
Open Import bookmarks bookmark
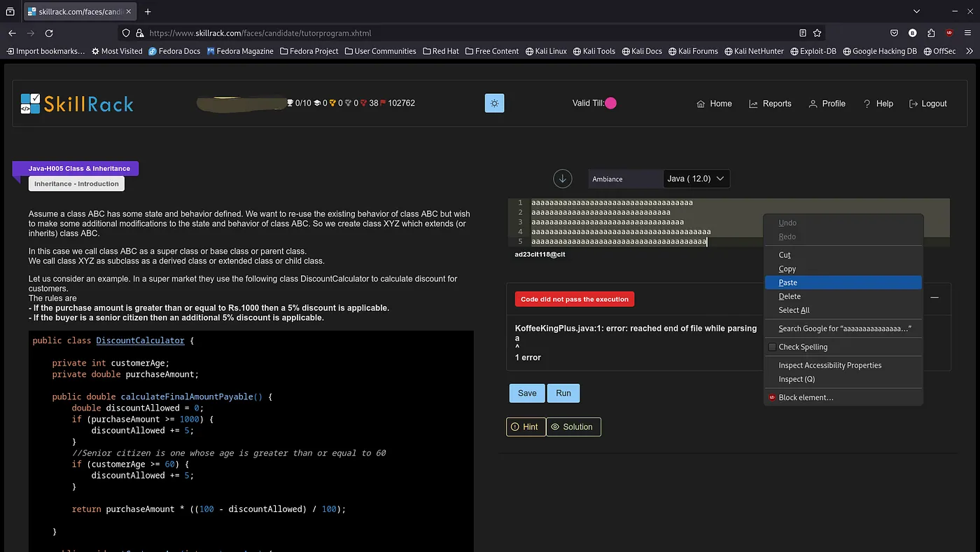45,51
